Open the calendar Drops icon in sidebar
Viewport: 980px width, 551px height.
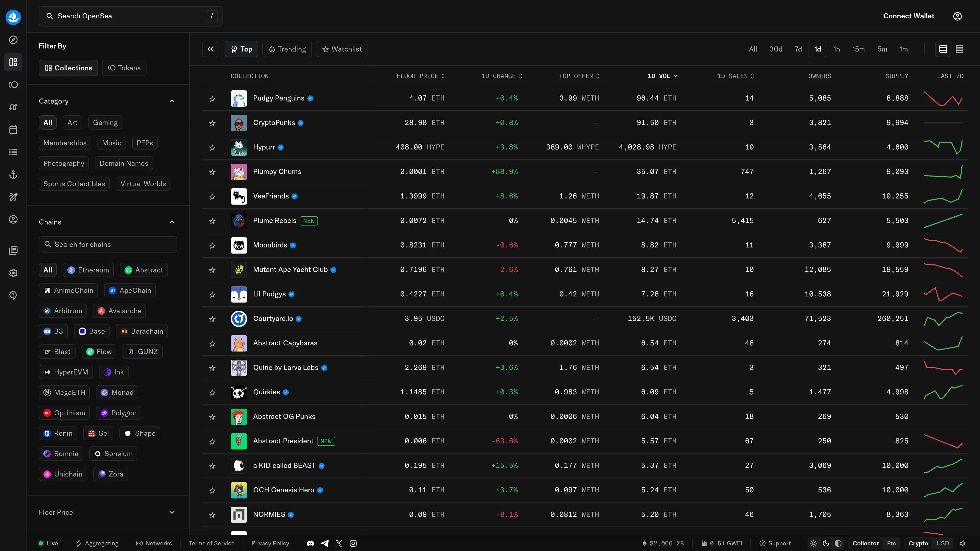[13, 129]
